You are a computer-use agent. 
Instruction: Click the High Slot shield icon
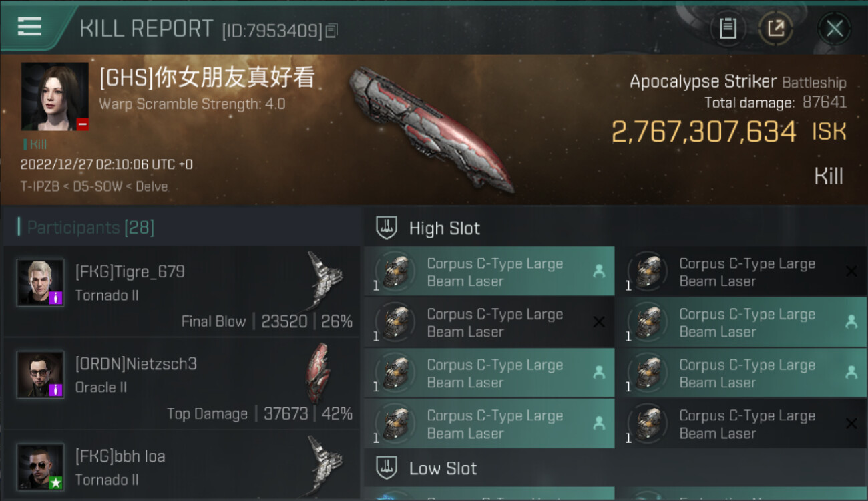(387, 228)
